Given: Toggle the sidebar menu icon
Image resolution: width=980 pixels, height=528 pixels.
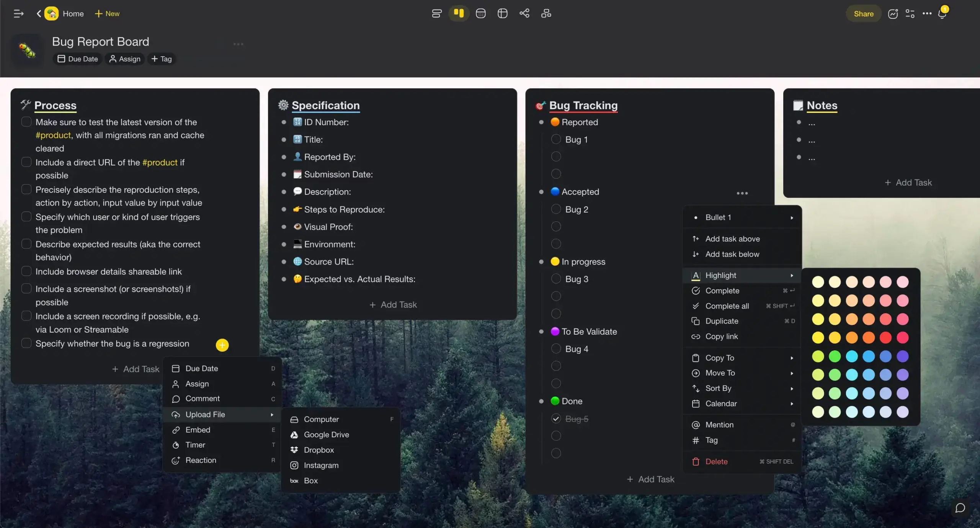Looking at the screenshot, I should [18, 14].
